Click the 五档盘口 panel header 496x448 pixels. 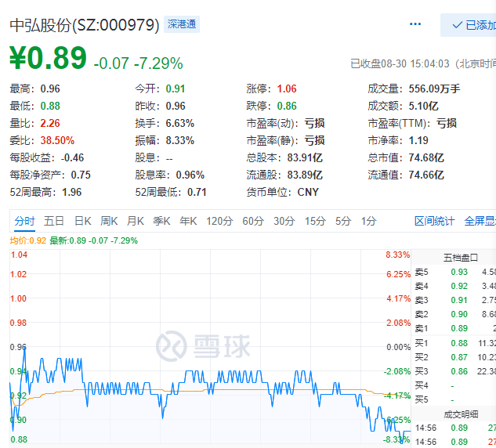[x=461, y=258]
